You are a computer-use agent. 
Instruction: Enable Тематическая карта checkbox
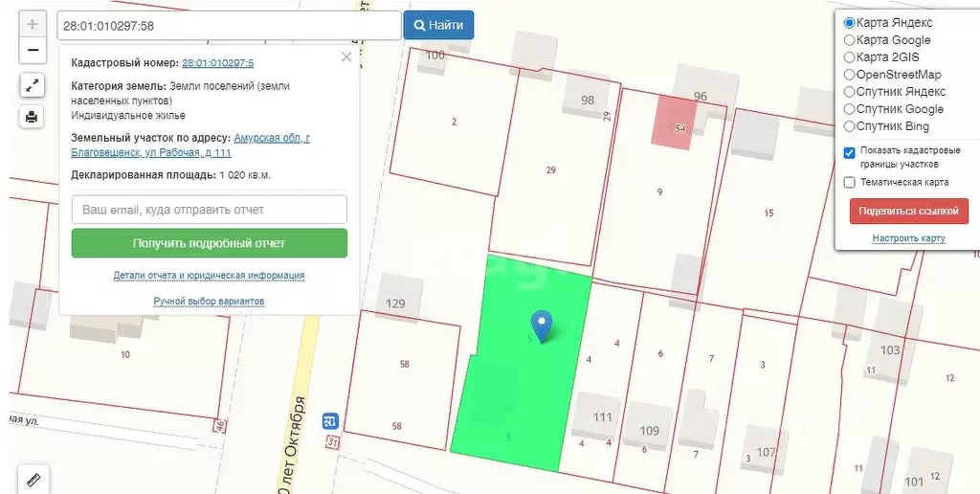pos(849,182)
